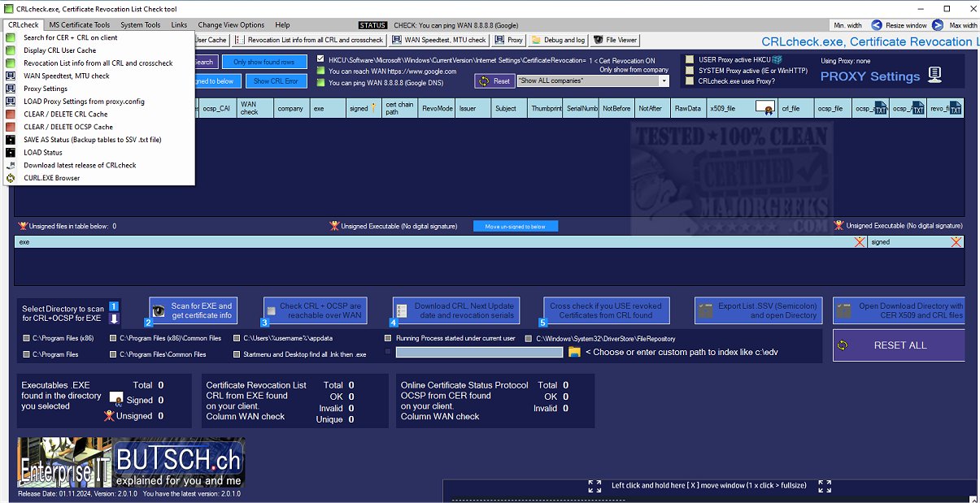Check the DriverStore\FileRepository directory box
This screenshot has height=503, width=980.
tap(529, 338)
